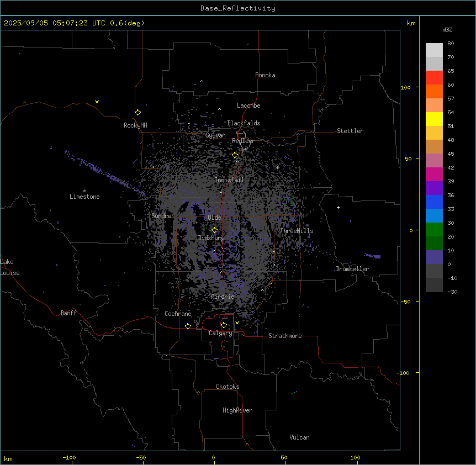Click the Okotoks town label
Image resolution: width=476 pixels, height=465 pixels.
[228, 387]
